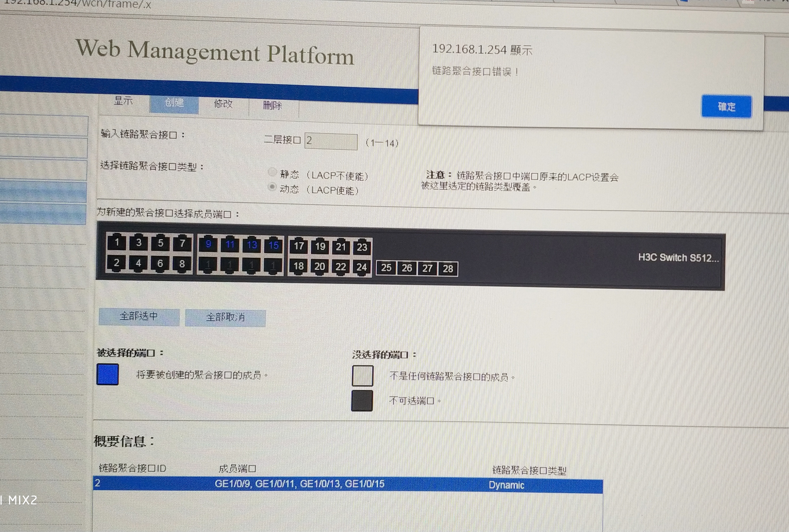The width and height of the screenshot is (789, 532).
Task: Select switch port 24 icon
Action: point(361,268)
